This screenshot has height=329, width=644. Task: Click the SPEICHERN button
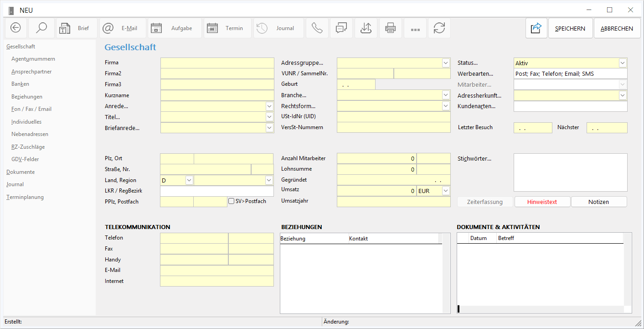pyautogui.click(x=570, y=28)
